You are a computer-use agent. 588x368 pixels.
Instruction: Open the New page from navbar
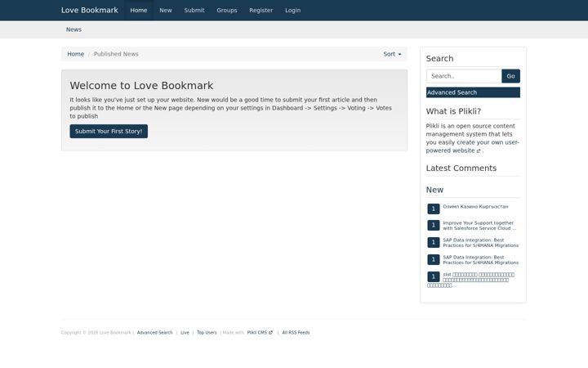pos(165,10)
